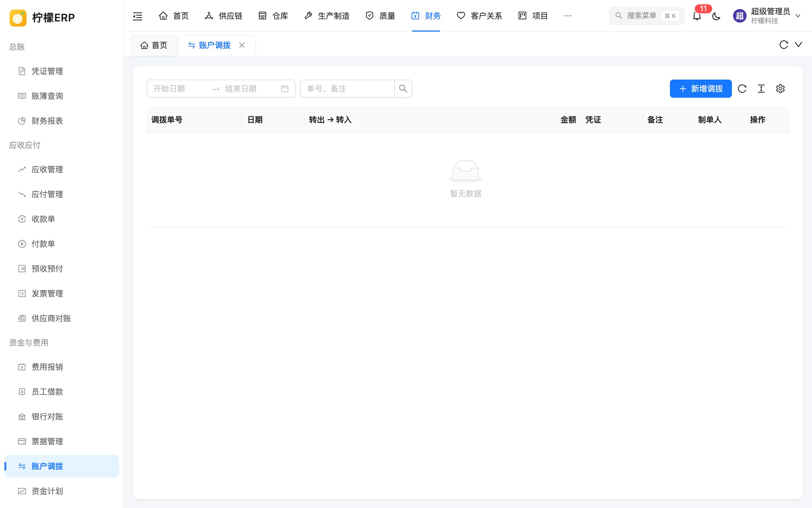
Task: Open 应付管理 in sidebar
Action: [62, 194]
